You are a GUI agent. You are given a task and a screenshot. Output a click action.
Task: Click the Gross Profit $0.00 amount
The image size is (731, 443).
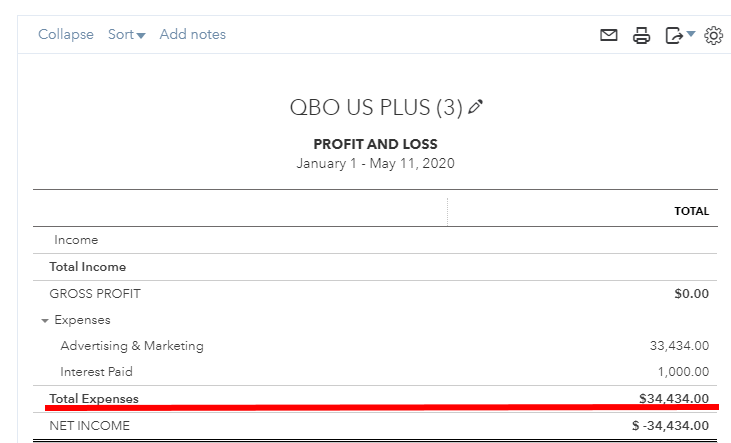[x=691, y=294]
